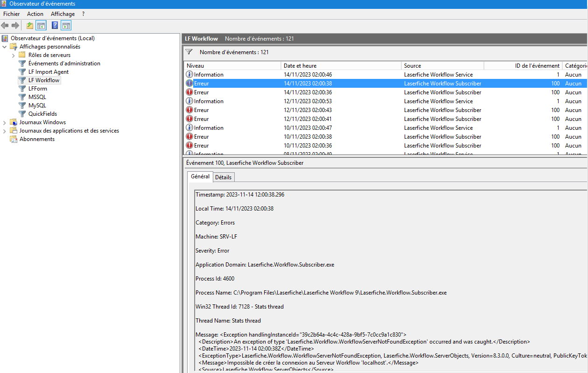Select the Abonnements tree item
588x373 pixels.
point(37,139)
